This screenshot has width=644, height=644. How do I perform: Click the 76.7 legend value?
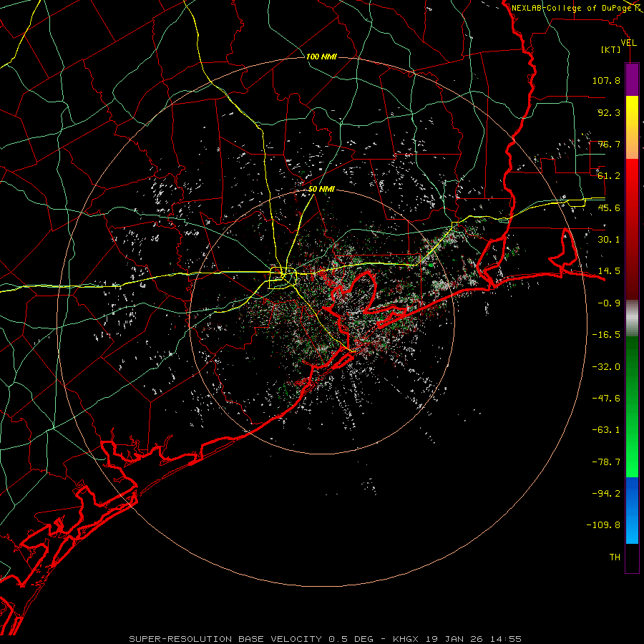[x=609, y=144]
